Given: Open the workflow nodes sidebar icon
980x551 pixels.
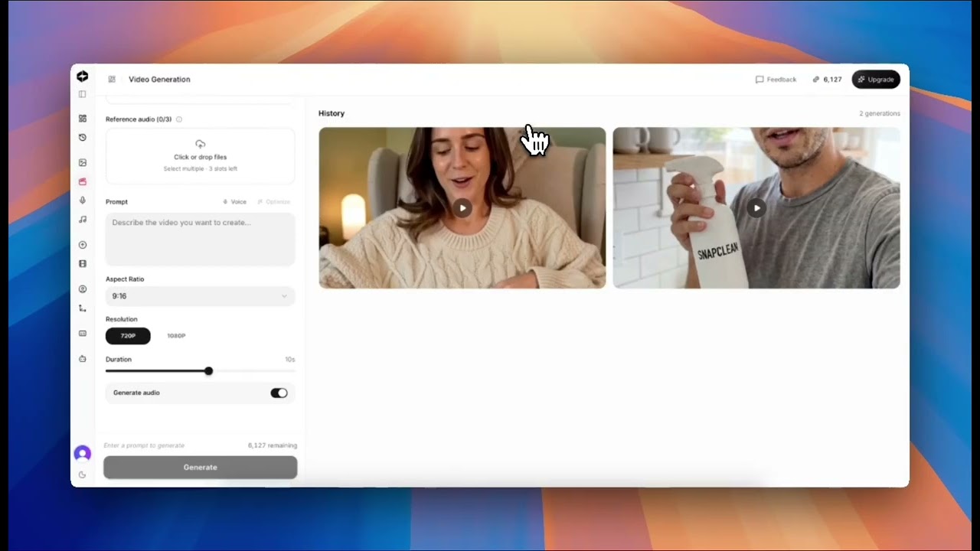Looking at the screenshot, I should (83, 308).
